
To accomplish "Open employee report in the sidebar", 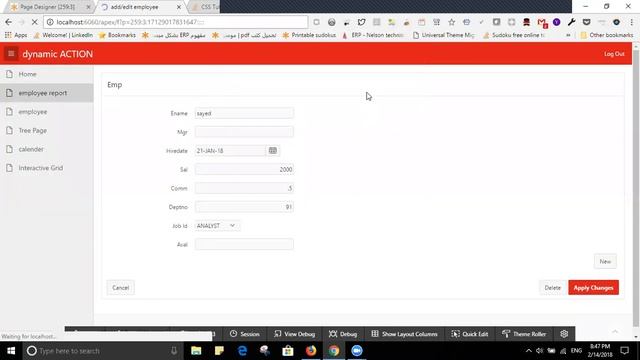I will [x=47, y=93].
